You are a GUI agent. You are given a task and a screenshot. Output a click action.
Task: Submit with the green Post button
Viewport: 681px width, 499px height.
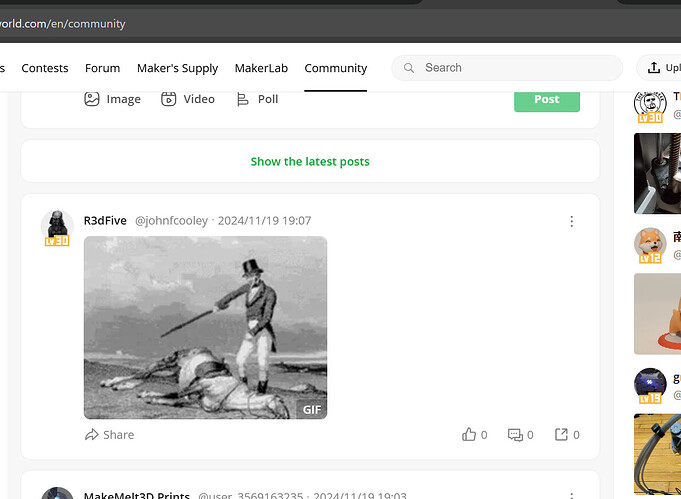click(x=547, y=101)
